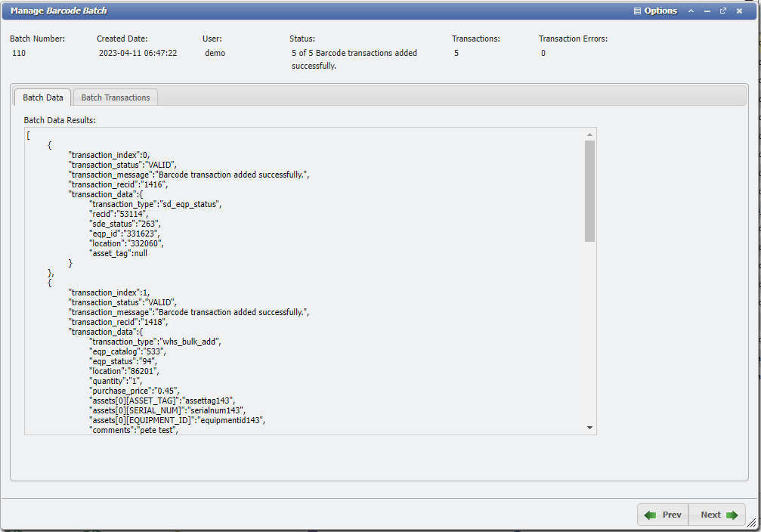
Task: Collapse the dialog using the chevron icon
Action: (691, 10)
